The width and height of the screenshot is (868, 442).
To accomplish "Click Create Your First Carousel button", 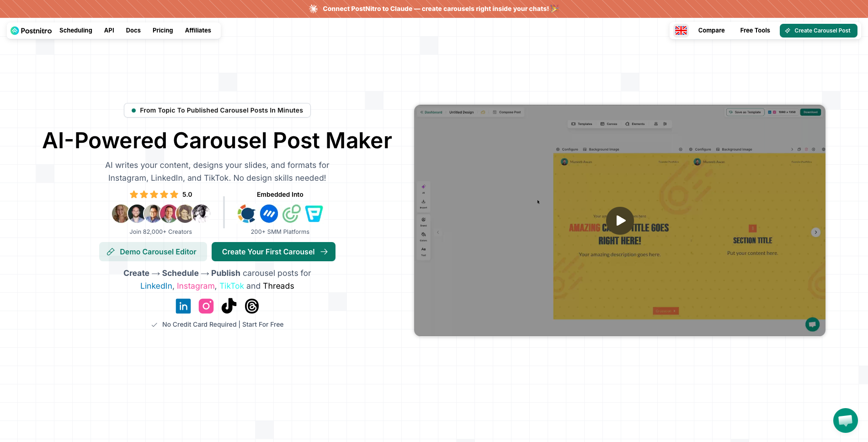I will coord(273,252).
